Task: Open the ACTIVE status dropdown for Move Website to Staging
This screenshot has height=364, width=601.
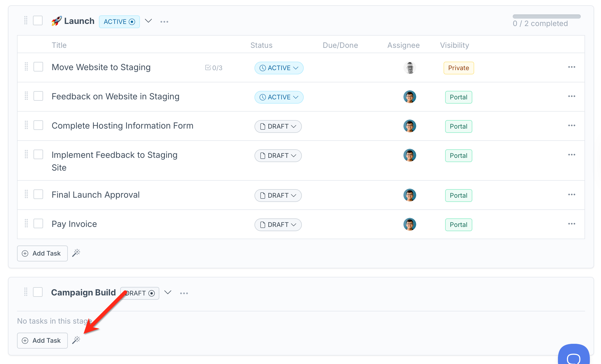Action: [279, 68]
